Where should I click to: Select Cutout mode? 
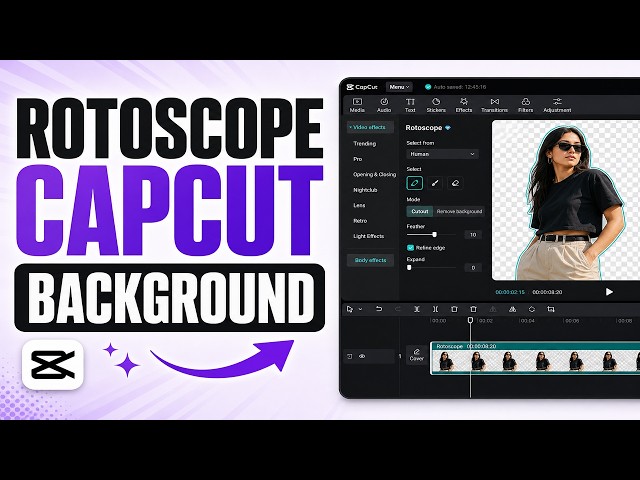(420, 211)
